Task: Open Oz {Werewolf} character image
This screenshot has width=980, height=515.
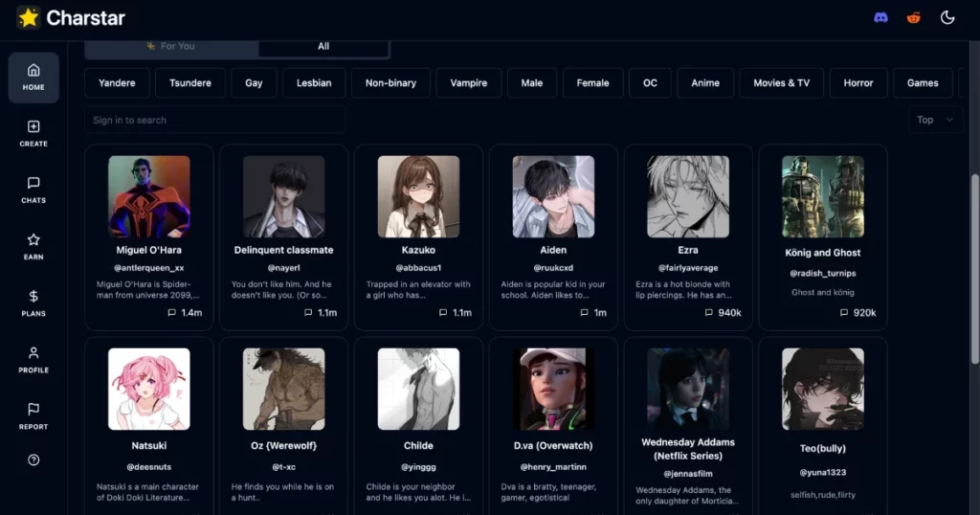Action: click(283, 389)
